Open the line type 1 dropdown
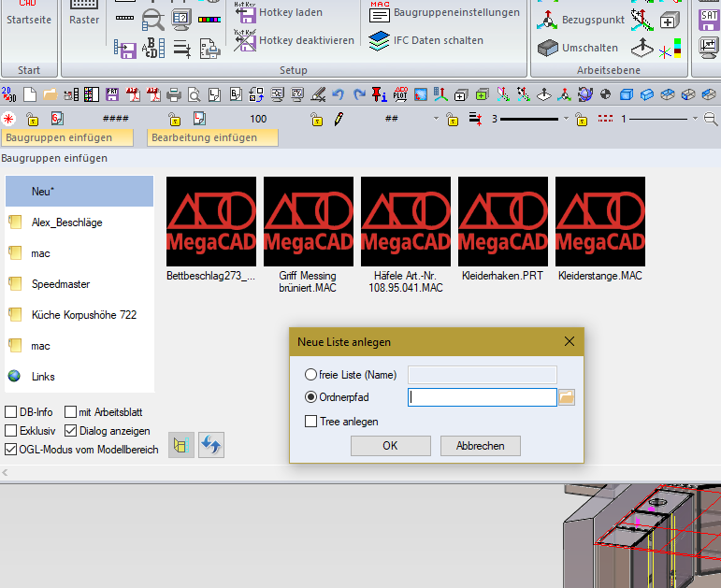Screen dimensions: 721x588 coord(695,119)
